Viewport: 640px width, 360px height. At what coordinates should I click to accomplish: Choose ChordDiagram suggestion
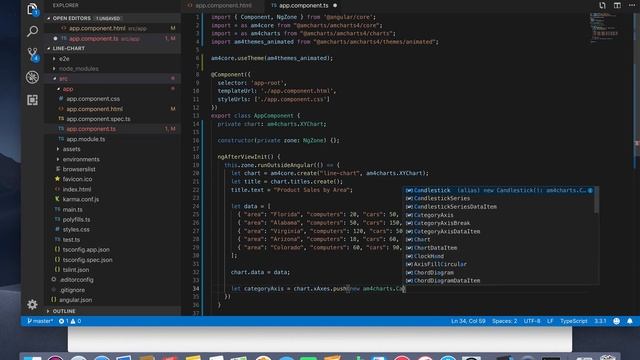coord(499,272)
